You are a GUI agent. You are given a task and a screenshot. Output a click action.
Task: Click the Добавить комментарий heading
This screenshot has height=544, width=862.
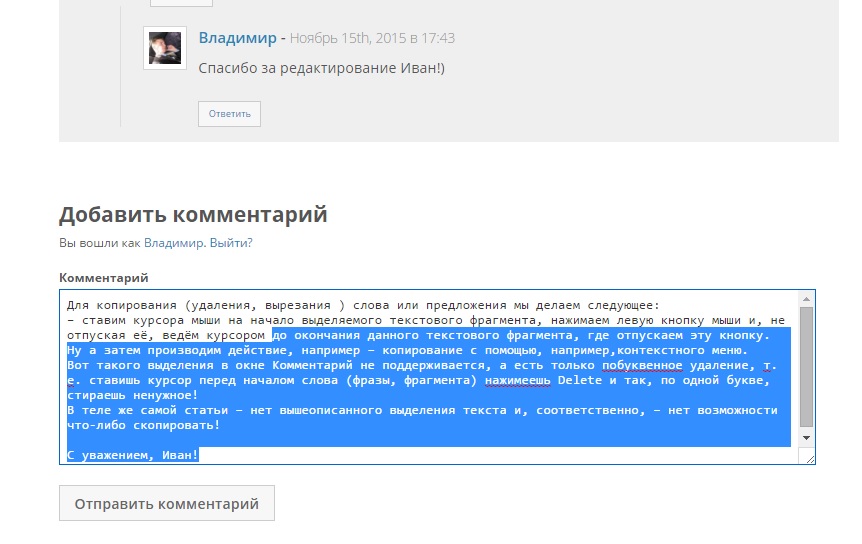click(x=193, y=214)
